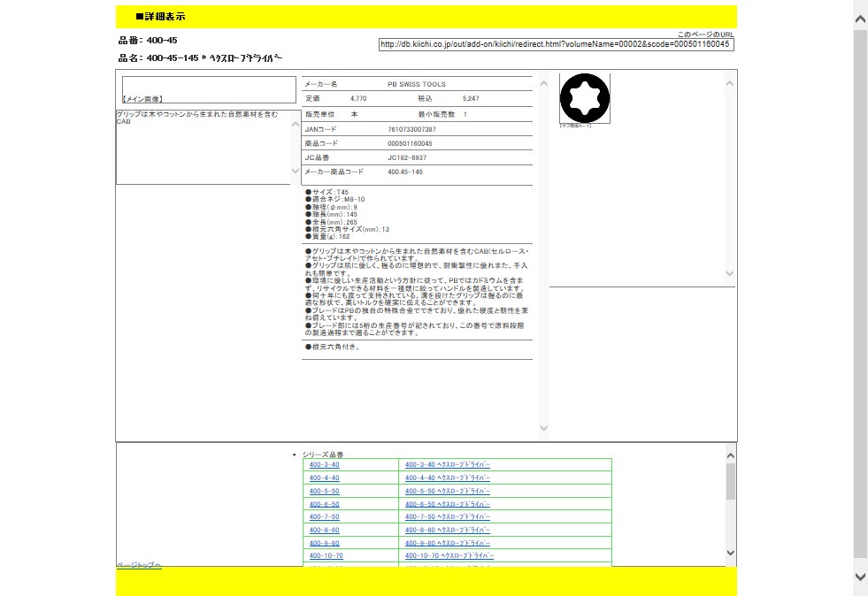Click the spec line 適合ネジ:M8-10

click(335, 199)
